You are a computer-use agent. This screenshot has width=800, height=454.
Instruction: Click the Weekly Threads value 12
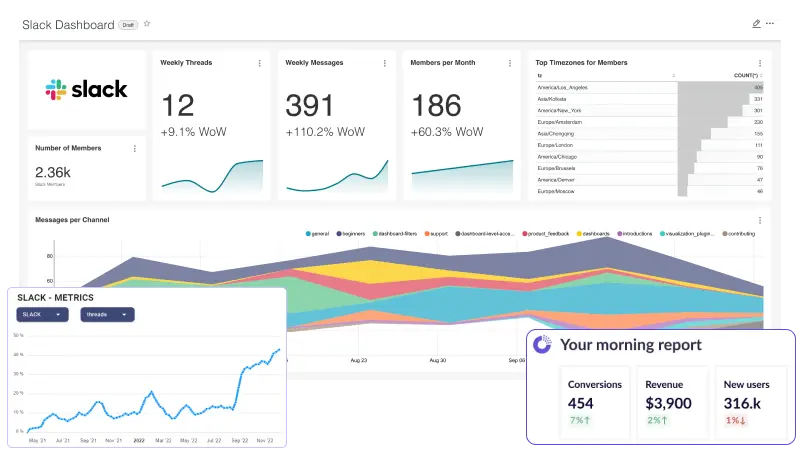coord(178,106)
